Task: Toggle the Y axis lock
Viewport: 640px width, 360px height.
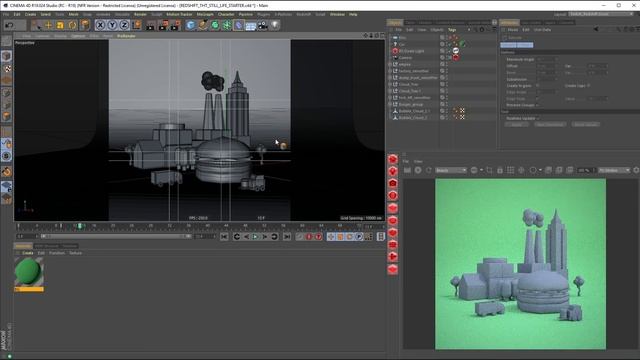Action: coord(112,25)
